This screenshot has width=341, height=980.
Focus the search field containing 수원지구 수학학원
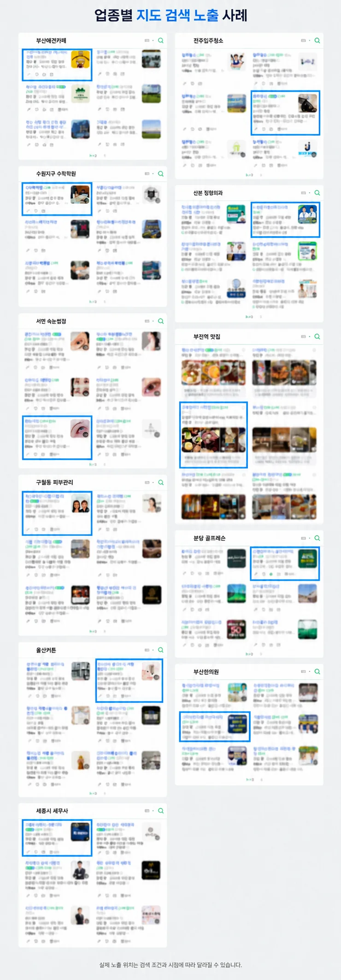pos(93,174)
